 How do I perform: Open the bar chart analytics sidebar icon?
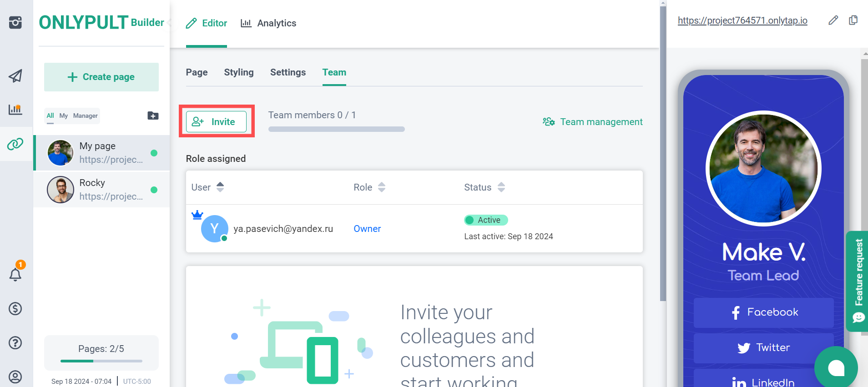click(x=15, y=109)
